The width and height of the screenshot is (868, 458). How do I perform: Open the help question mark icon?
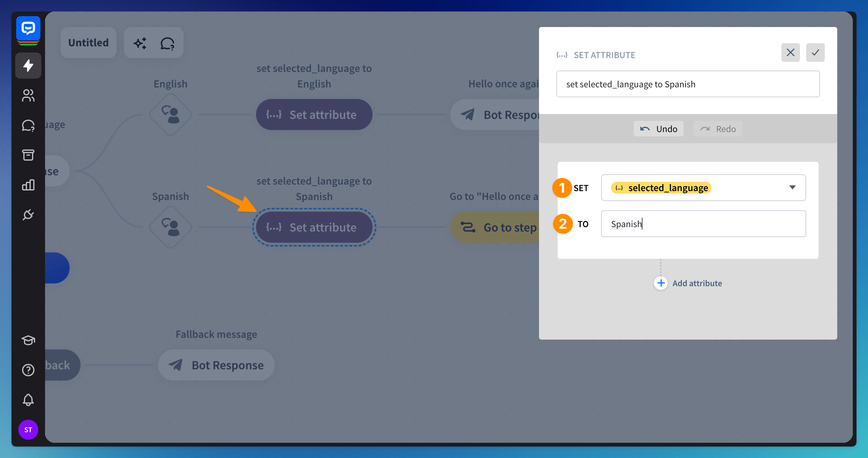[x=28, y=370]
